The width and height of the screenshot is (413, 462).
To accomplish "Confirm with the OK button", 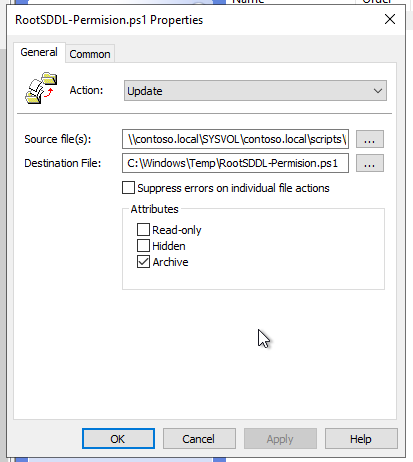I will click(x=118, y=439).
